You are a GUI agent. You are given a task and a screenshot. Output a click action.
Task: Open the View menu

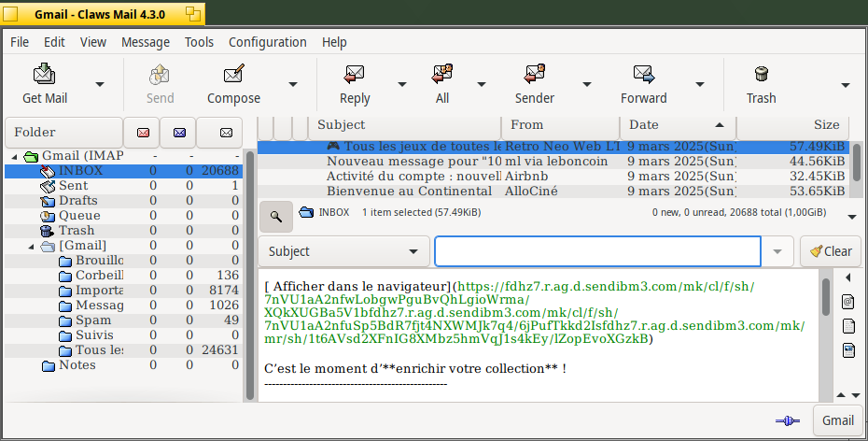click(93, 42)
